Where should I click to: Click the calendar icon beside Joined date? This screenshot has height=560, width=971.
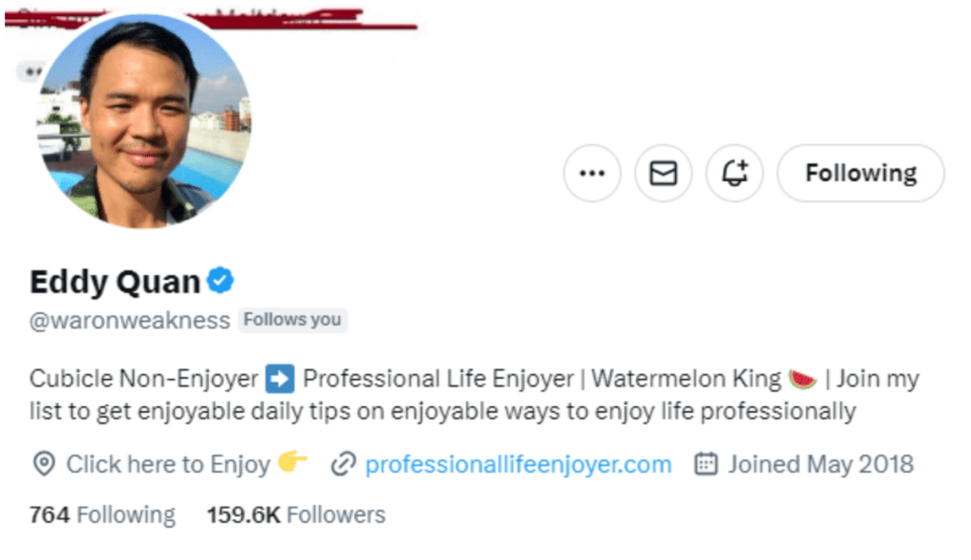pyautogui.click(x=705, y=464)
